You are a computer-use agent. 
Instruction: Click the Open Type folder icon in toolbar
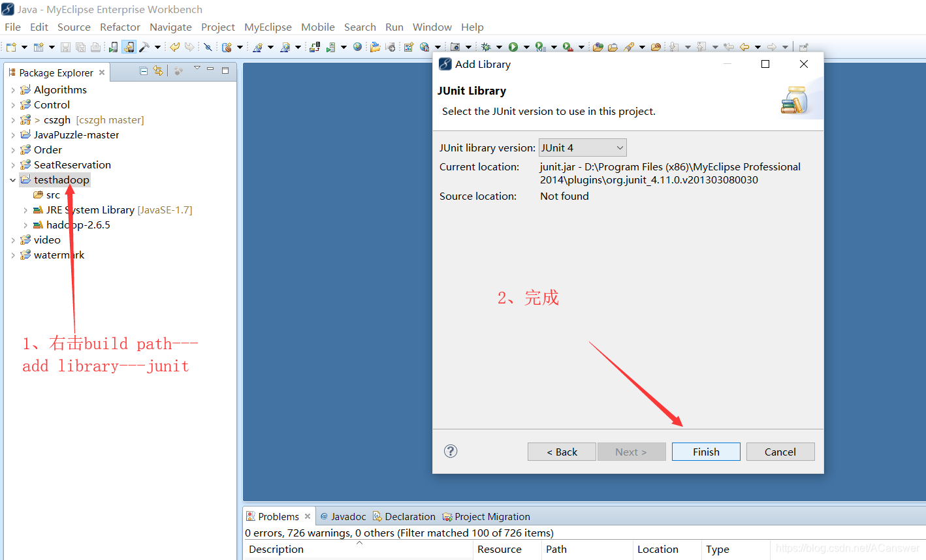[x=598, y=47]
